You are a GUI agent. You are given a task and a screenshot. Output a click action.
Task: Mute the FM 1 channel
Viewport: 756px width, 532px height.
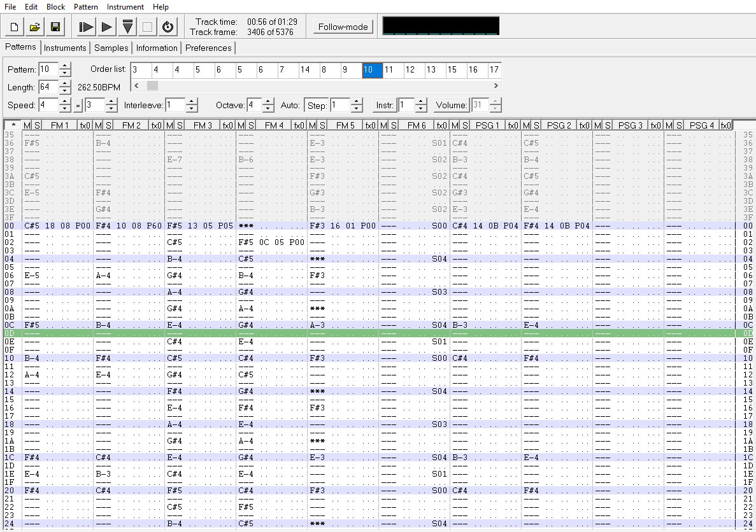(x=27, y=125)
